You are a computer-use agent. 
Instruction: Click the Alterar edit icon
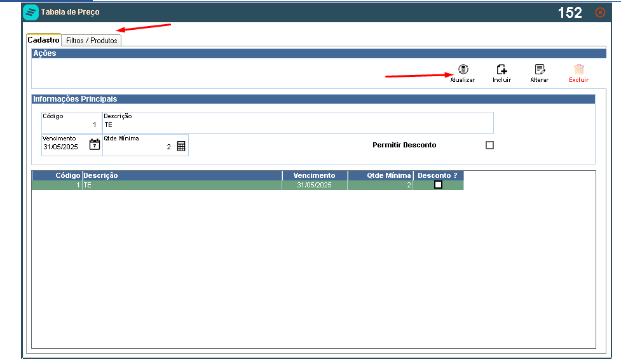click(x=540, y=70)
